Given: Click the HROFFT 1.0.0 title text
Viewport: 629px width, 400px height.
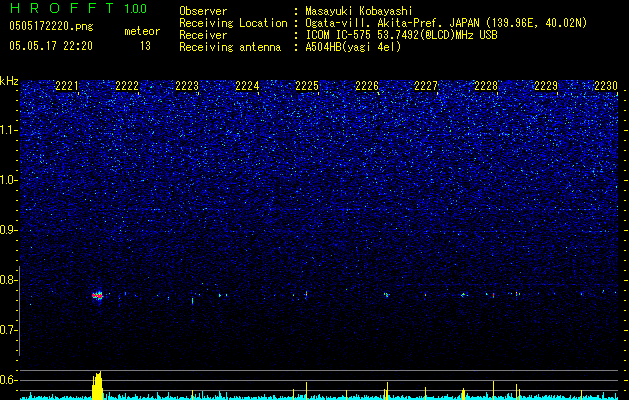Looking at the screenshot, I should click(78, 8).
